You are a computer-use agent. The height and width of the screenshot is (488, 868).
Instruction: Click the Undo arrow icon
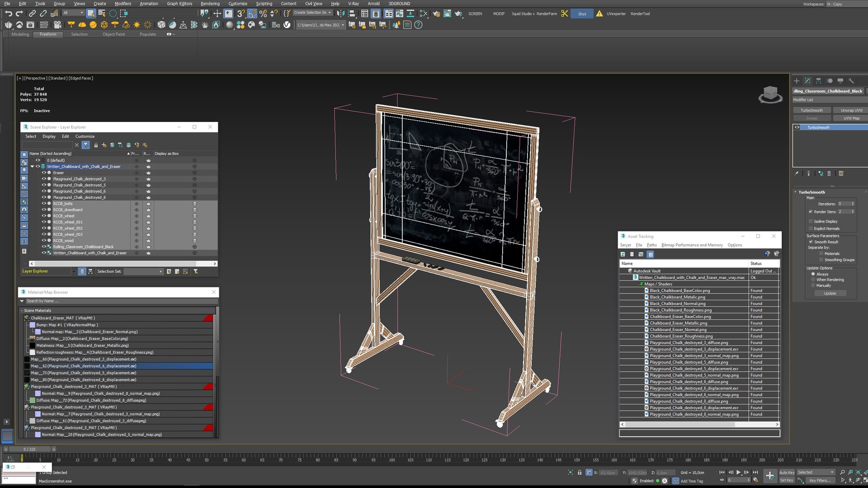tap(8, 14)
